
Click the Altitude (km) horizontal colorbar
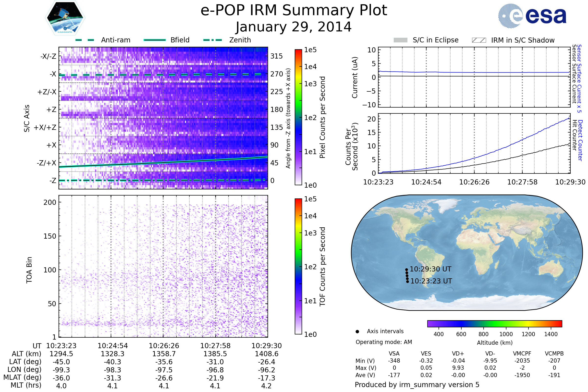pyautogui.click(x=494, y=323)
